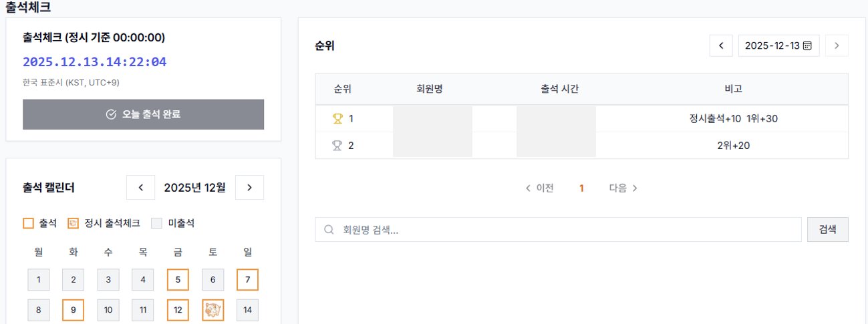The image size is (868, 324).
Task: Click the on-time attendance legend icon
Action: tap(74, 223)
